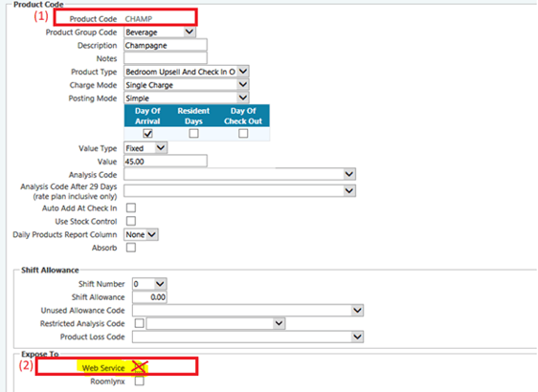Click the Day Of Arrival column header
The width and height of the screenshot is (538, 392).
[147, 116]
